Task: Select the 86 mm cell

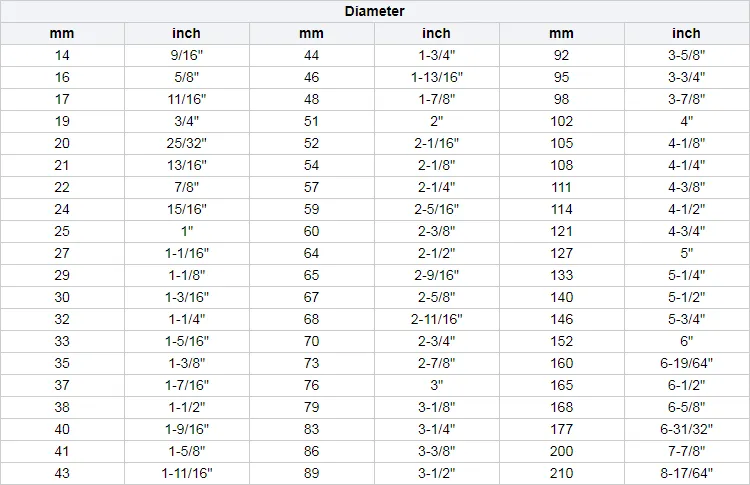Action: 312,452
